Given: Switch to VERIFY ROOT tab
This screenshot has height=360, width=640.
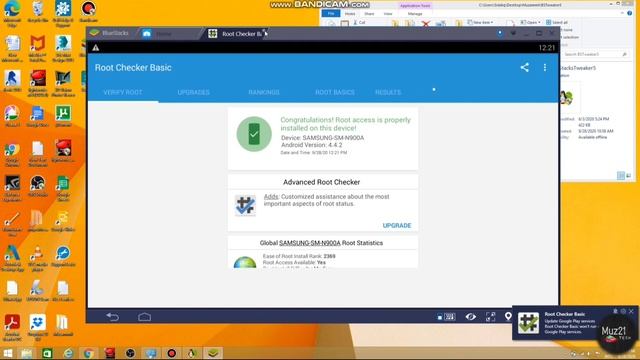Looking at the screenshot, I should (x=123, y=92).
